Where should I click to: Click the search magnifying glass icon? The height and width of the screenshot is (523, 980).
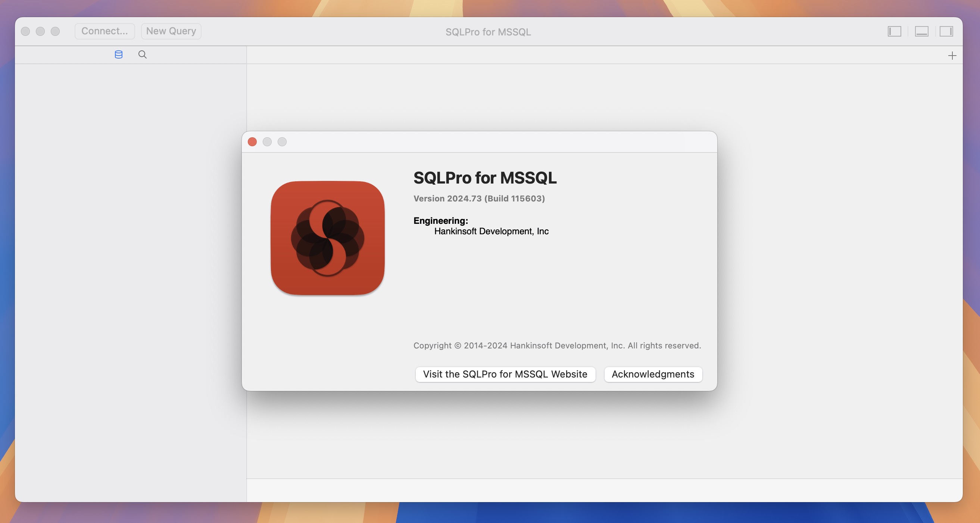click(142, 54)
